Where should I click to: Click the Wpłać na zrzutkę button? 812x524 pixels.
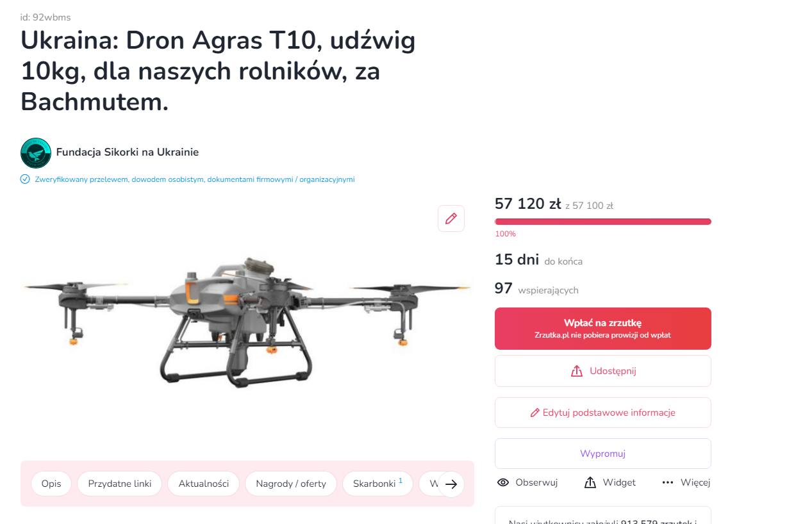coord(603,329)
